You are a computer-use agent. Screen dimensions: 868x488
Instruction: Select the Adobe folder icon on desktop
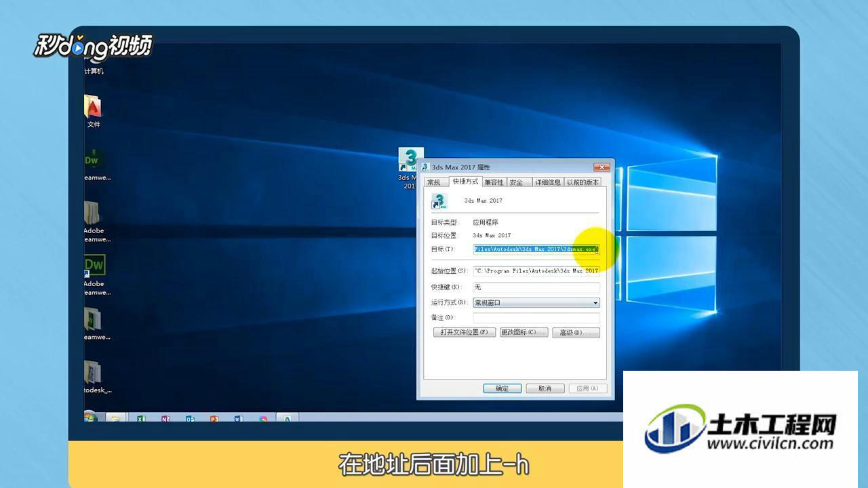(x=92, y=213)
